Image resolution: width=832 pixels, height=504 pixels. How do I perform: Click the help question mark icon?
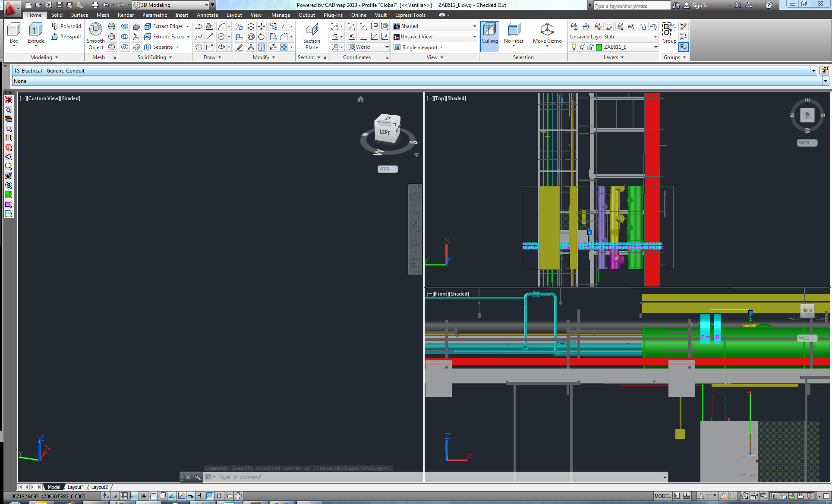point(768,5)
